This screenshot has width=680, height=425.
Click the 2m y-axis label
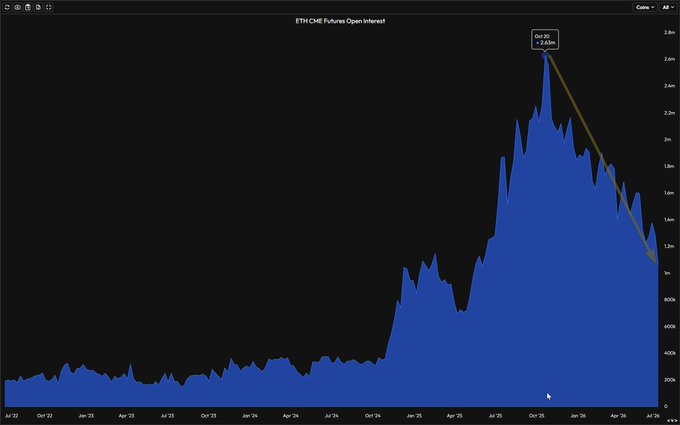click(x=668, y=139)
